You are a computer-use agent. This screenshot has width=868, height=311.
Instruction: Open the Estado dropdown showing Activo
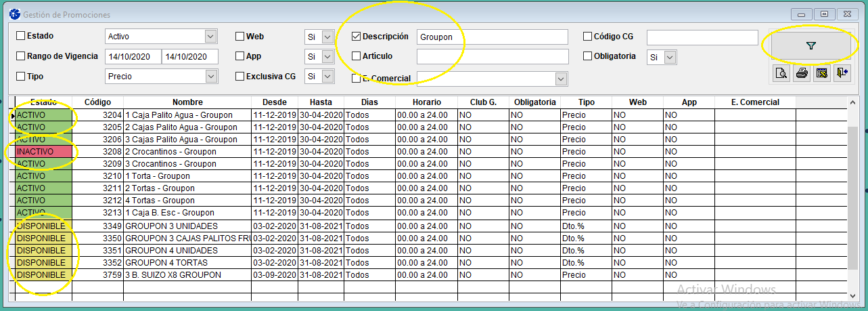point(210,37)
